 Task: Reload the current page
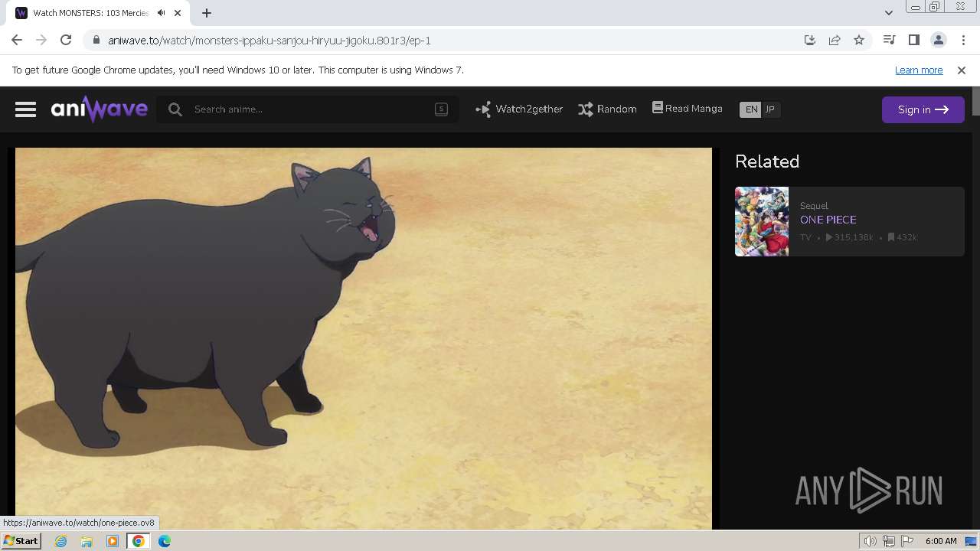tap(66, 40)
